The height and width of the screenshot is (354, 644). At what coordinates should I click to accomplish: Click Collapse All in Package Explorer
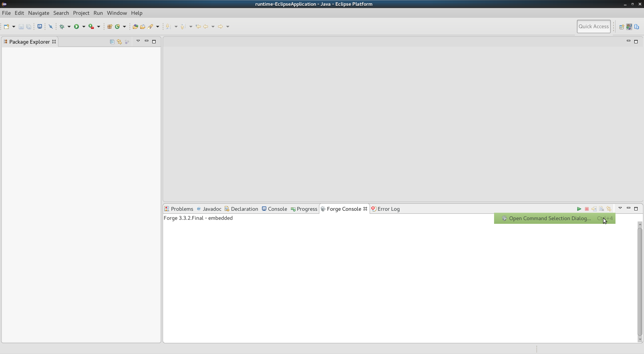112,42
